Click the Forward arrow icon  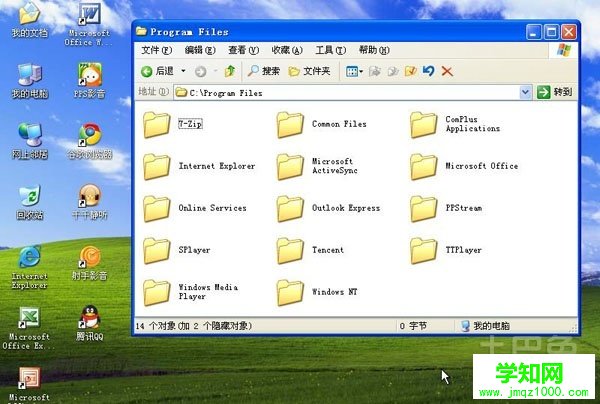pos(201,71)
